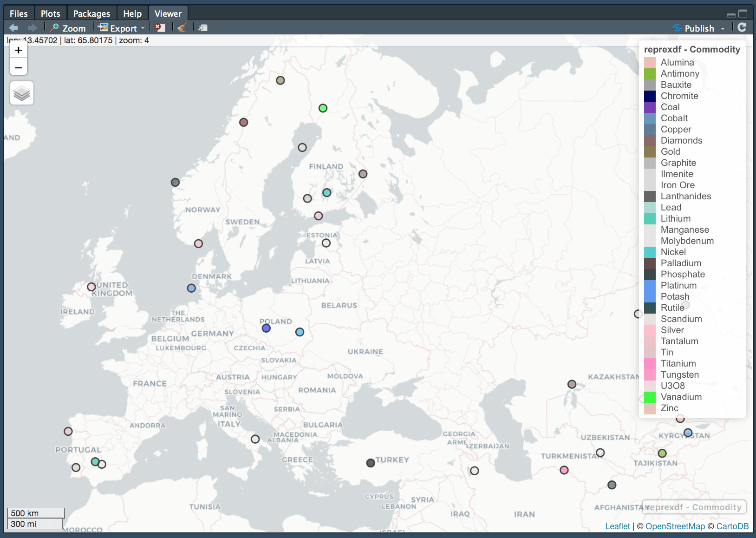
Task: Go forward to the next viewer item
Action: (x=32, y=28)
